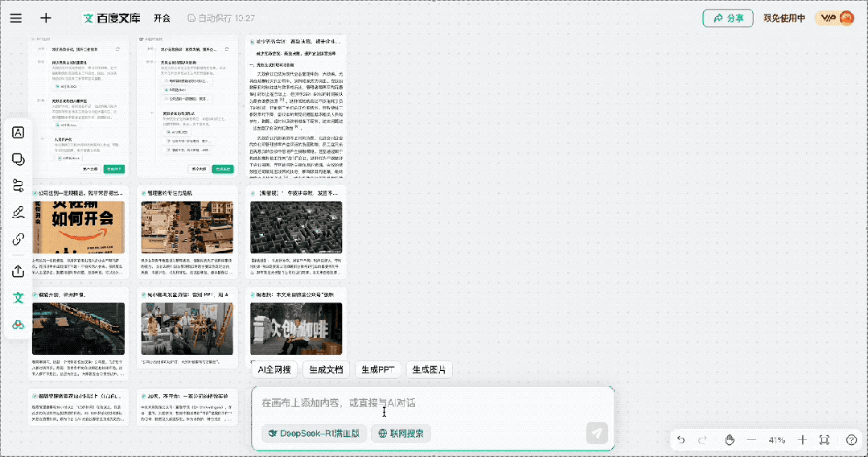The image size is (868, 457).
Task: Click the 百度文库 logo
Action: point(112,19)
